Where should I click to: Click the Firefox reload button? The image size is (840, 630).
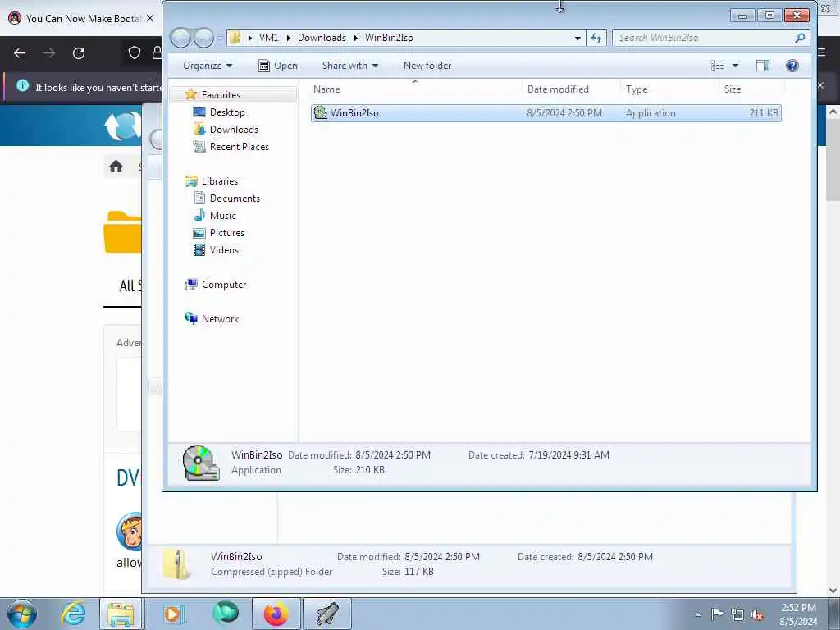(x=79, y=53)
